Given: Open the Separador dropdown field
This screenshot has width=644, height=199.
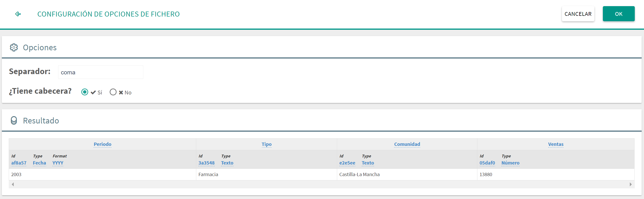Looking at the screenshot, I should (100, 72).
